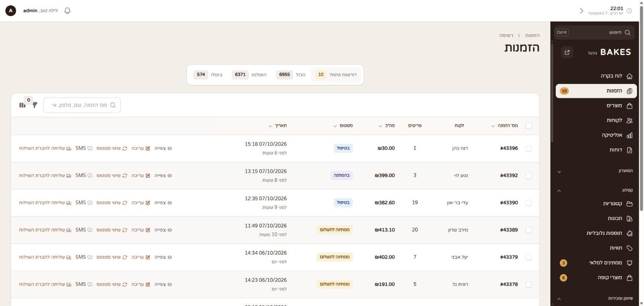The height and width of the screenshot is (306, 644).
Task: Click the report icon beside דוחות
Action: click(629, 150)
